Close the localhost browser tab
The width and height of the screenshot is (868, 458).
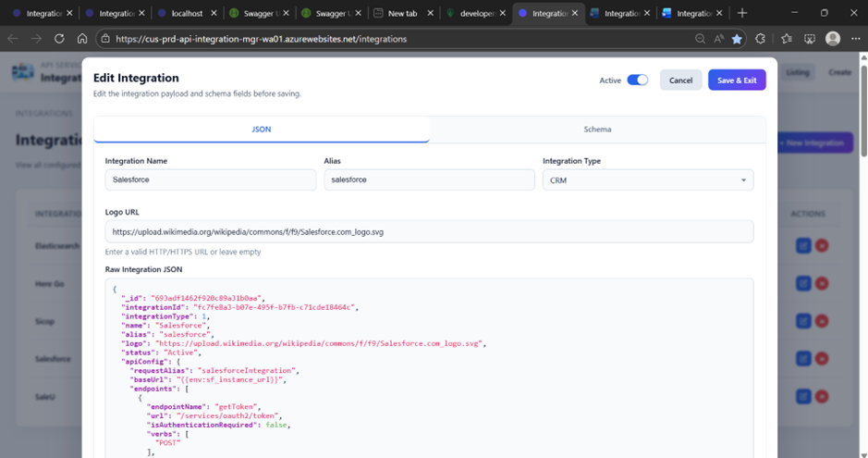coord(214,13)
